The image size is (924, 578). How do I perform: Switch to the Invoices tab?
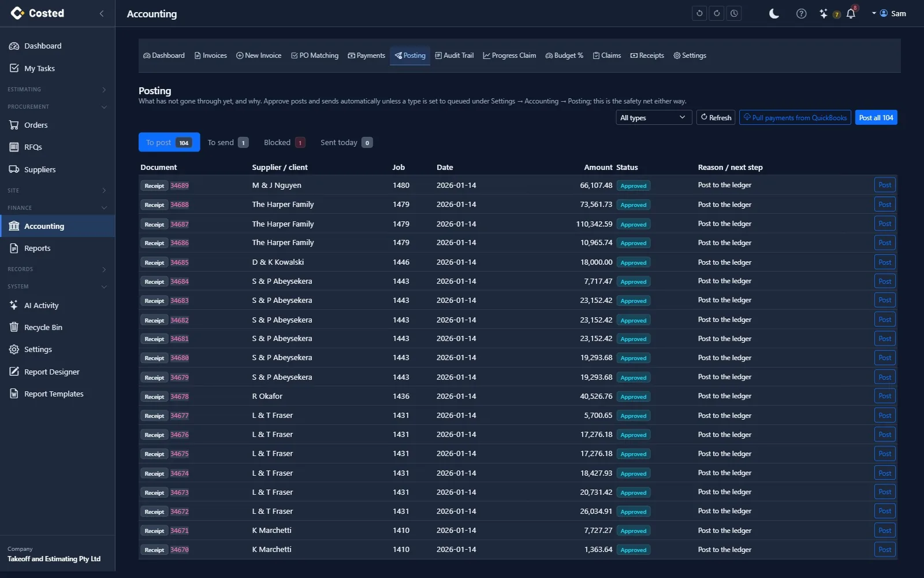pos(211,55)
